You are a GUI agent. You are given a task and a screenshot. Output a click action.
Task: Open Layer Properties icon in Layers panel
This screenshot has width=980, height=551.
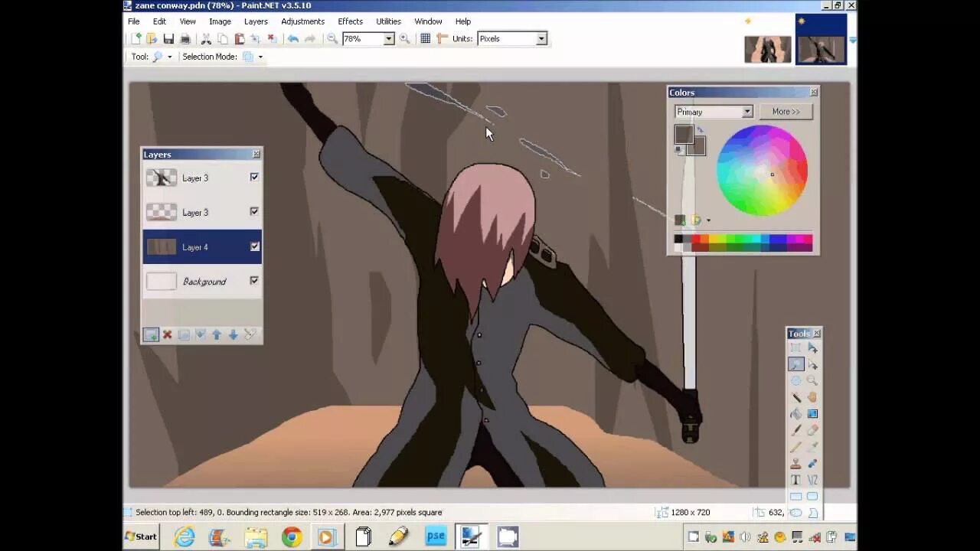[x=250, y=334]
